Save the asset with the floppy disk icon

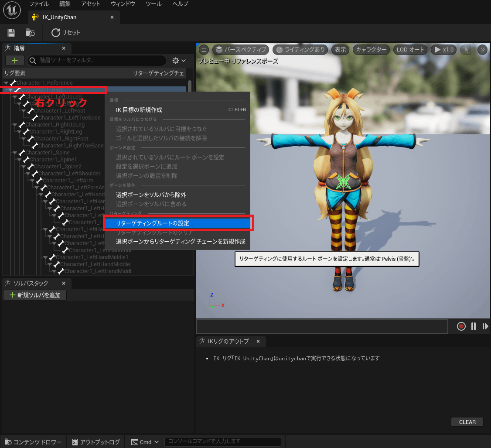tap(11, 33)
